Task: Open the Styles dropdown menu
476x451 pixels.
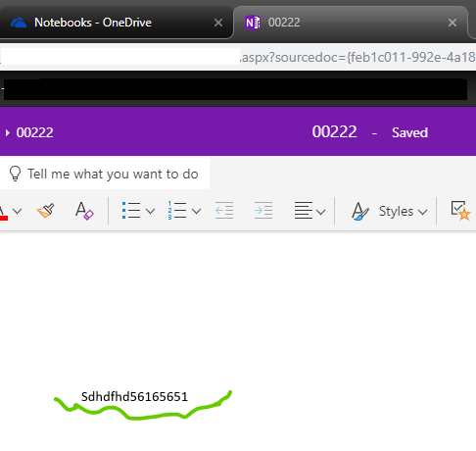Action: [x=404, y=212]
